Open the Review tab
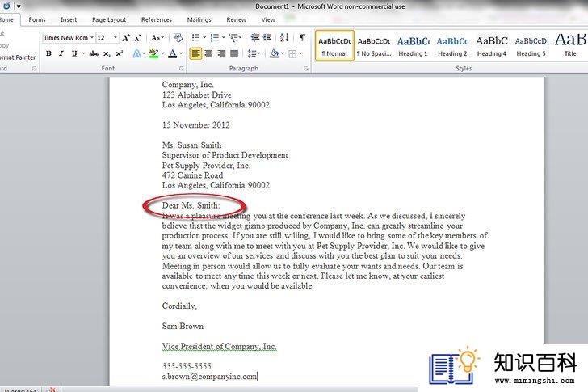This screenshot has width=588, height=392. click(236, 20)
